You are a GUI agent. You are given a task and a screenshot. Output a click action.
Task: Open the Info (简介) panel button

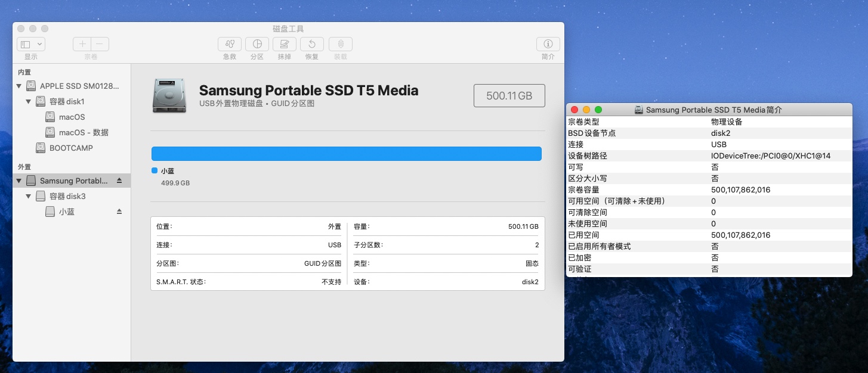click(548, 44)
